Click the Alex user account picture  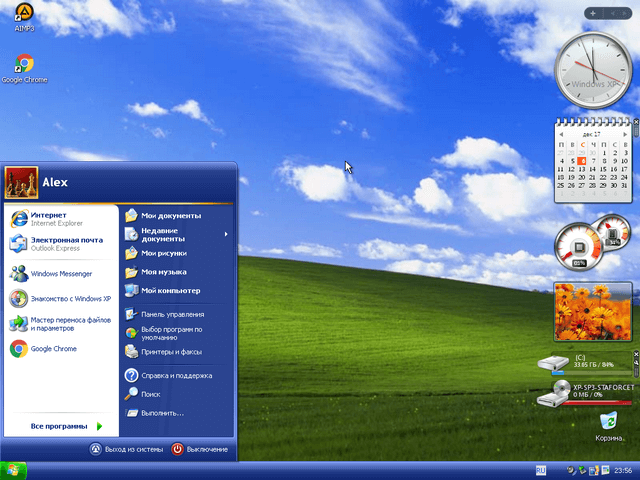pyautogui.click(x=21, y=182)
